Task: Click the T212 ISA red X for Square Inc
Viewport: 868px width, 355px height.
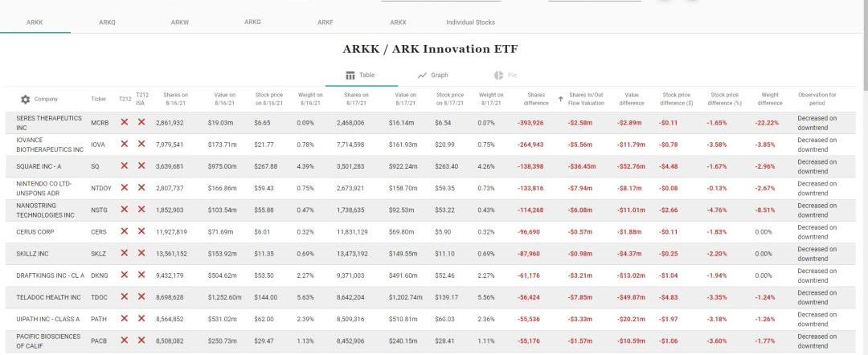Action: pos(141,166)
